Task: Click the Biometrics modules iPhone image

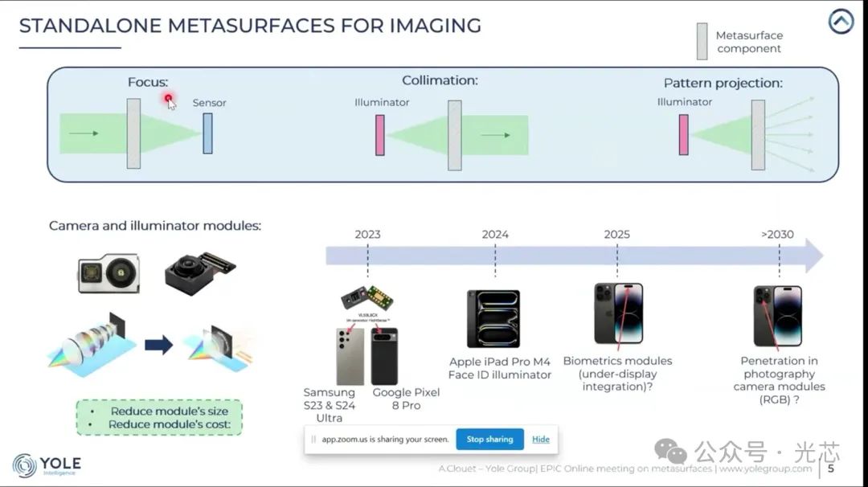Action: 618,313
